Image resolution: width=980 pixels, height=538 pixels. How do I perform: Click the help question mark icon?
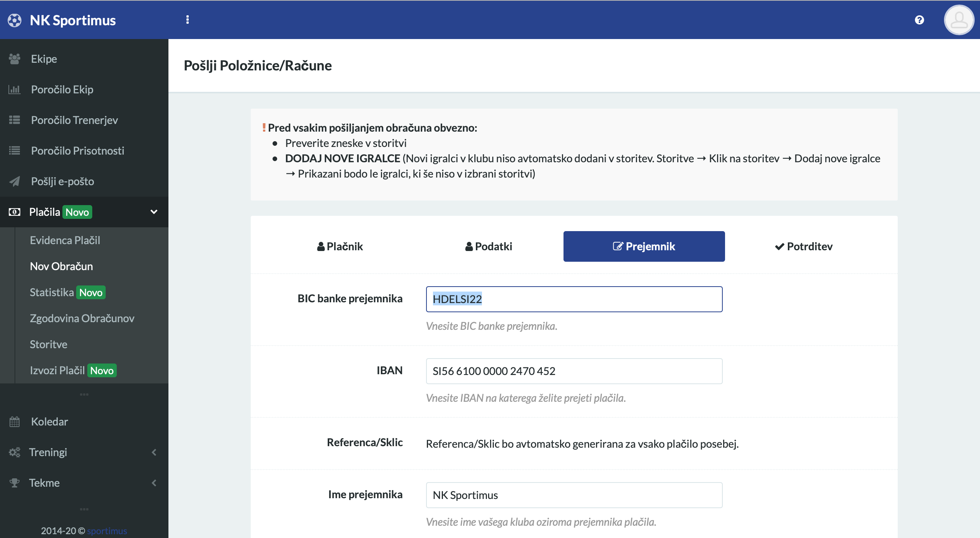point(919,20)
